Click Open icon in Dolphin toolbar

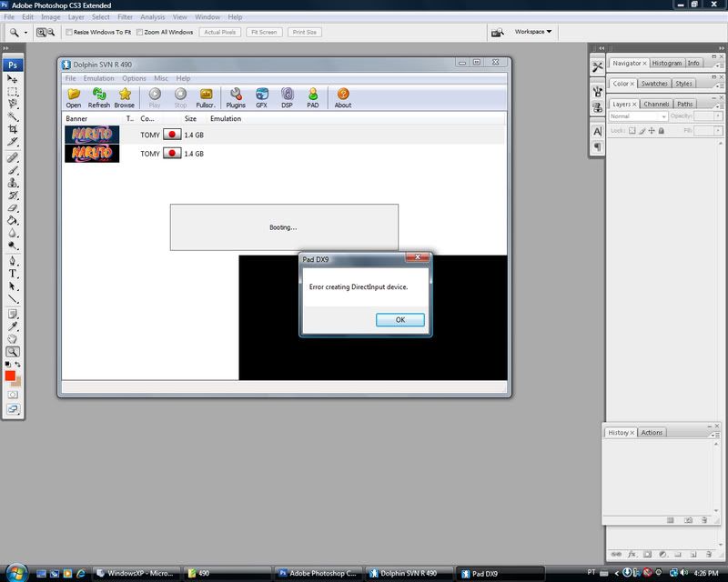(x=74, y=98)
